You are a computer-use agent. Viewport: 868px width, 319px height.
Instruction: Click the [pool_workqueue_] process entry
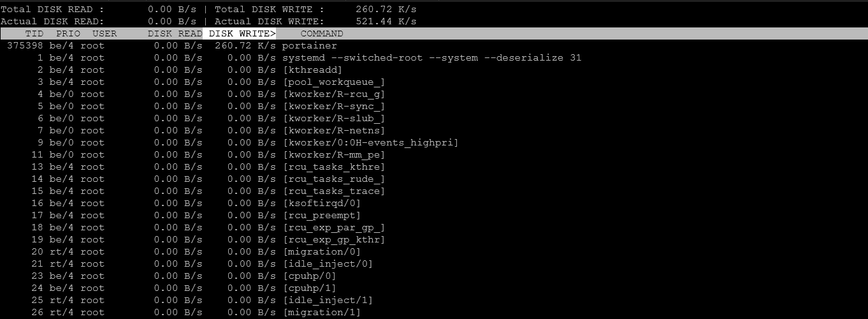(x=333, y=82)
